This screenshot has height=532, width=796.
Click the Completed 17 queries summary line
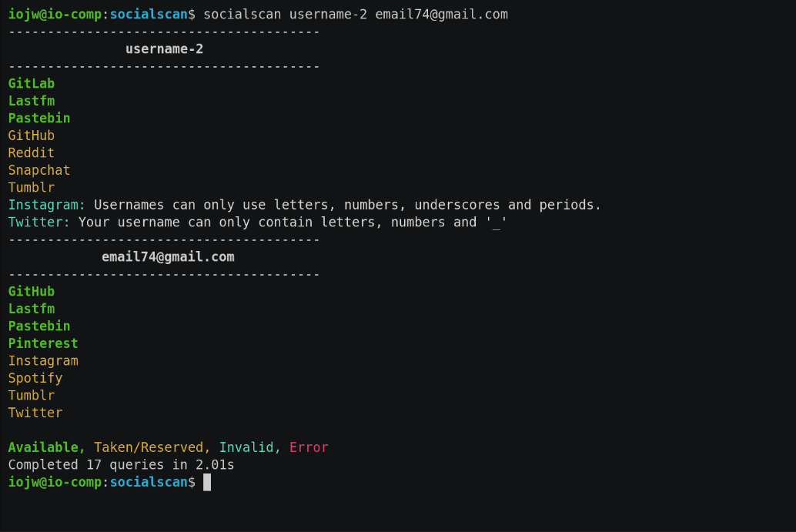(x=122, y=465)
